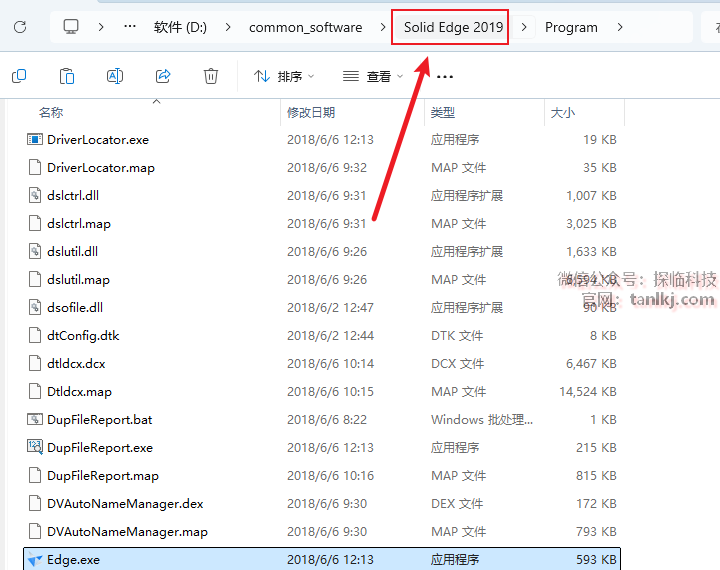Click the DCX 文件 type cell

tap(457, 364)
